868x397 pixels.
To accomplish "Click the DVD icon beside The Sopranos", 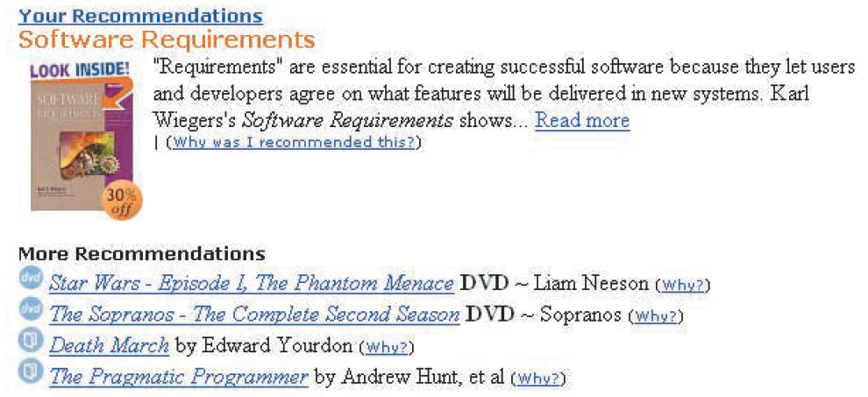I will coord(32,311).
